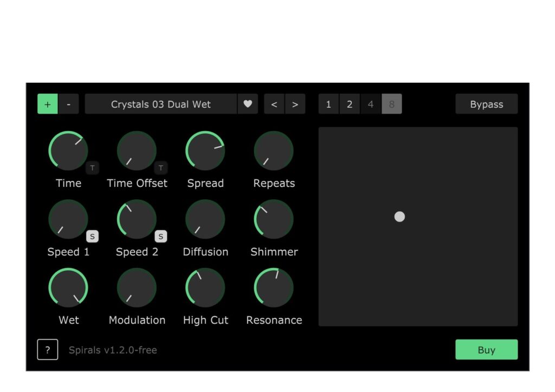Bypass the Spirals plugin
The width and height of the screenshot is (555, 392).
click(x=486, y=104)
